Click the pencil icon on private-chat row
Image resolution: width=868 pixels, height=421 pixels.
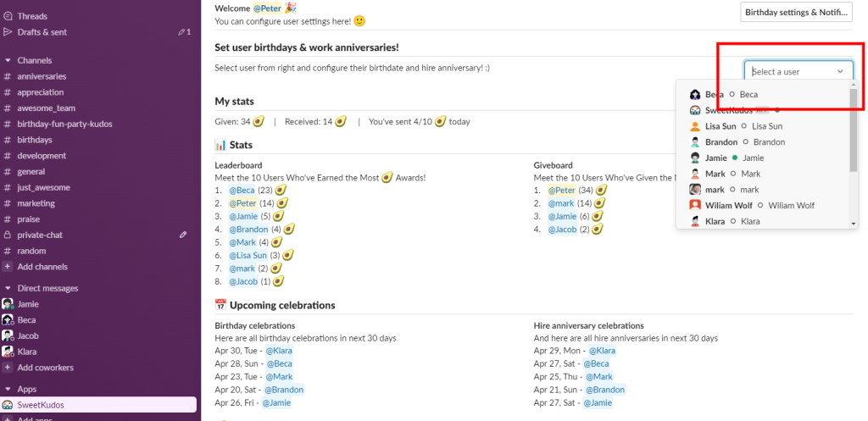click(x=183, y=235)
